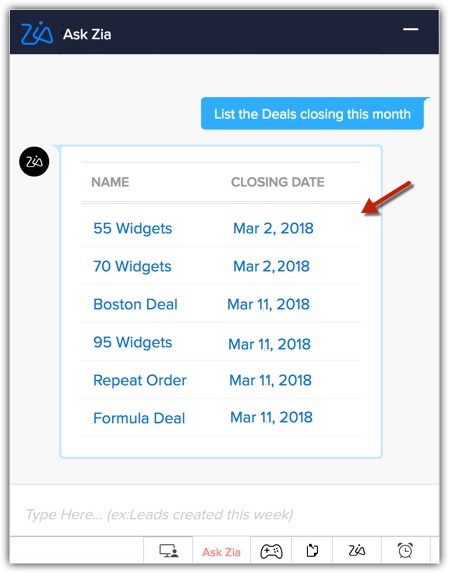The height and width of the screenshot is (573, 449).
Task: Open the game controller icon
Action: [271, 551]
